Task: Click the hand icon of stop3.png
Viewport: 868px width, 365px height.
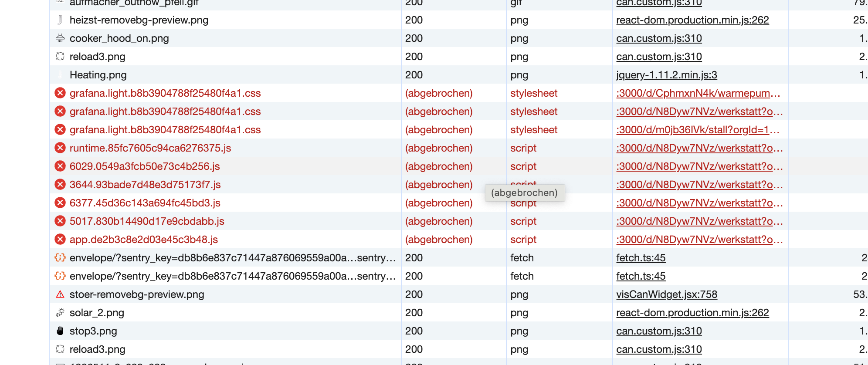Action: coord(60,331)
